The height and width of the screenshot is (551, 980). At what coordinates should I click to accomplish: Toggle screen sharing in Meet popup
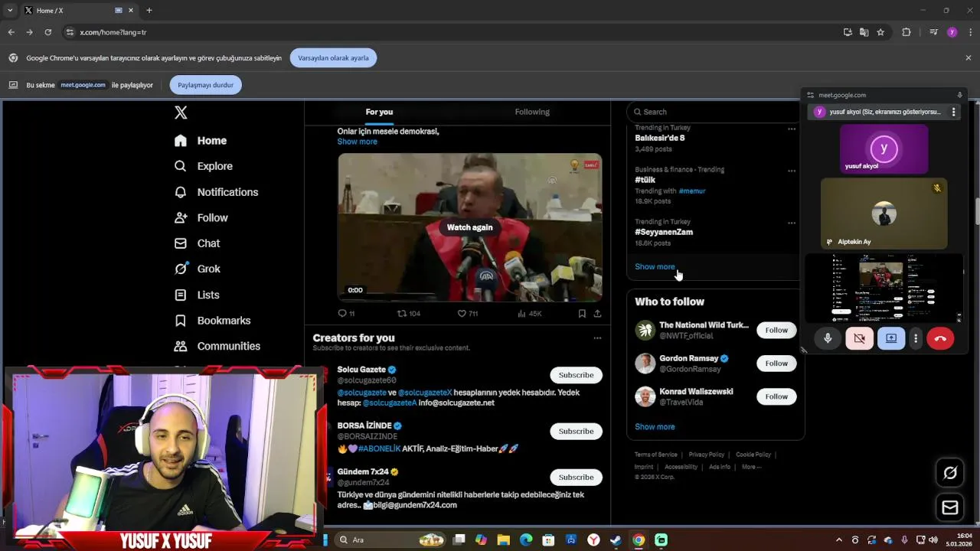coord(891,338)
